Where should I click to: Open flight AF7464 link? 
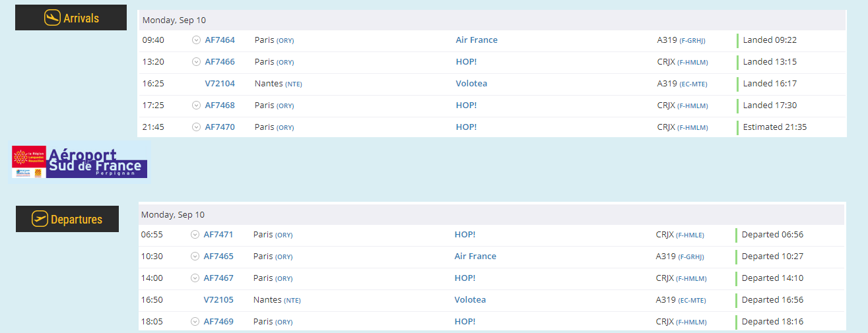tap(220, 40)
